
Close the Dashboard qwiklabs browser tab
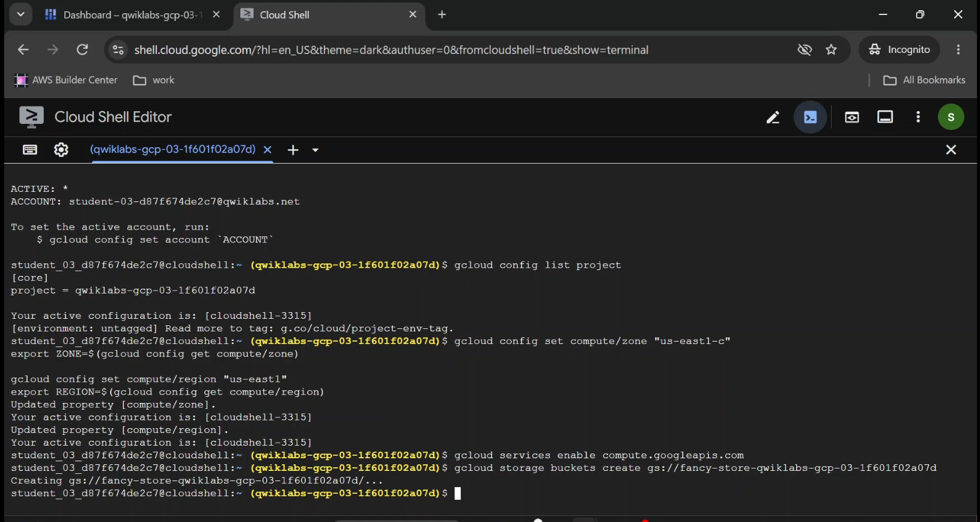(x=216, y=14)
